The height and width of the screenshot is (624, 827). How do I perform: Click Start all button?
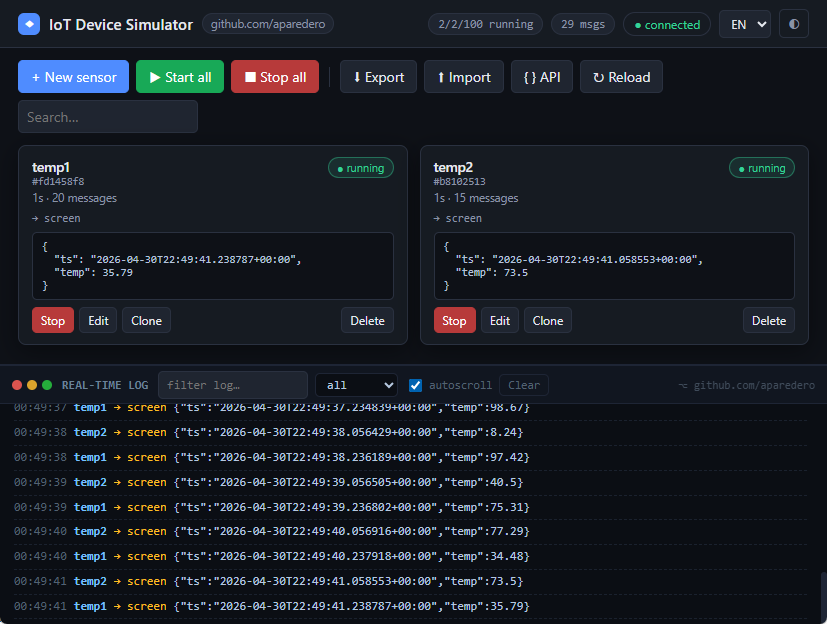coord(180,76)
